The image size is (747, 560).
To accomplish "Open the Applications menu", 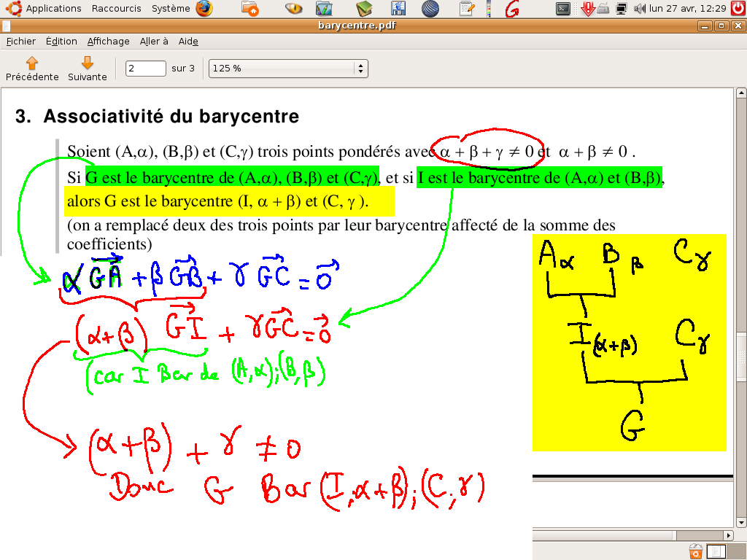I will [x=53, y=9].
